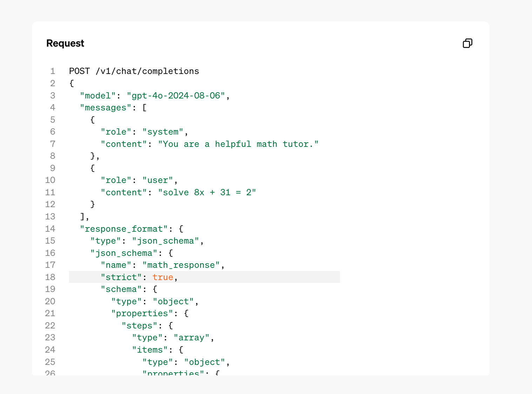Click the POST /v1/chat/completions line
The image size is (532, 394).
pos(134,71)
